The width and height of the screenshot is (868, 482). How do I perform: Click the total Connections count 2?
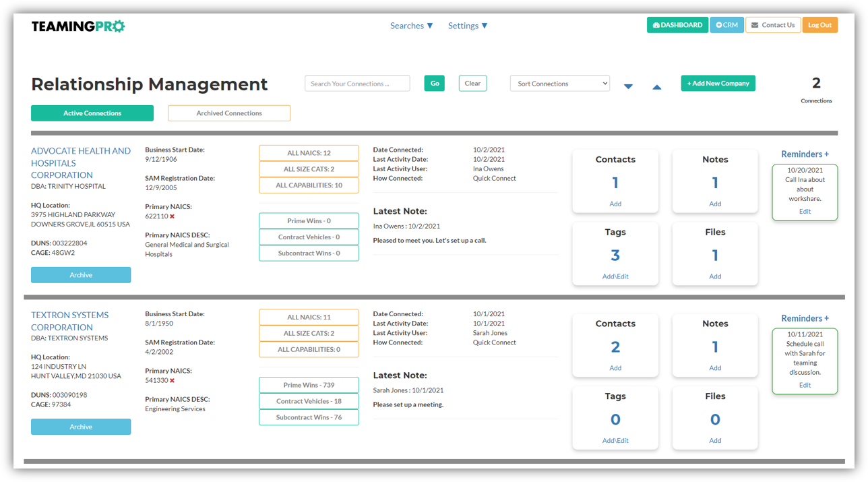coord(816,84)
